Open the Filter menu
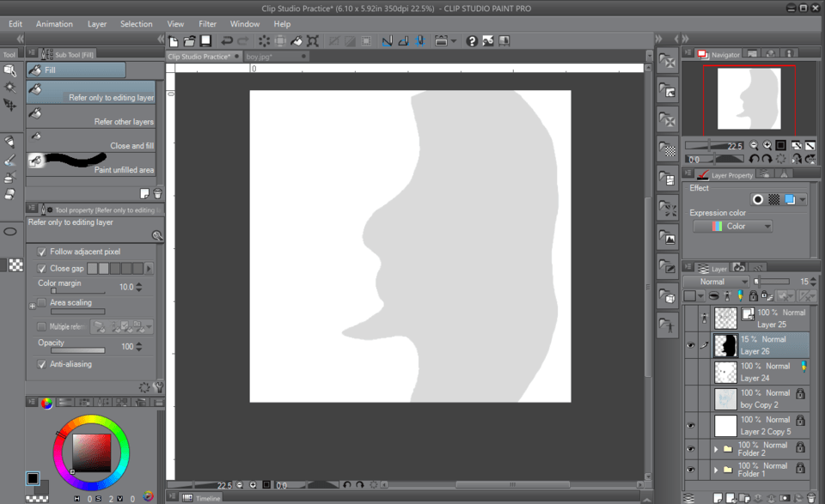 click(x=207, y=24)
